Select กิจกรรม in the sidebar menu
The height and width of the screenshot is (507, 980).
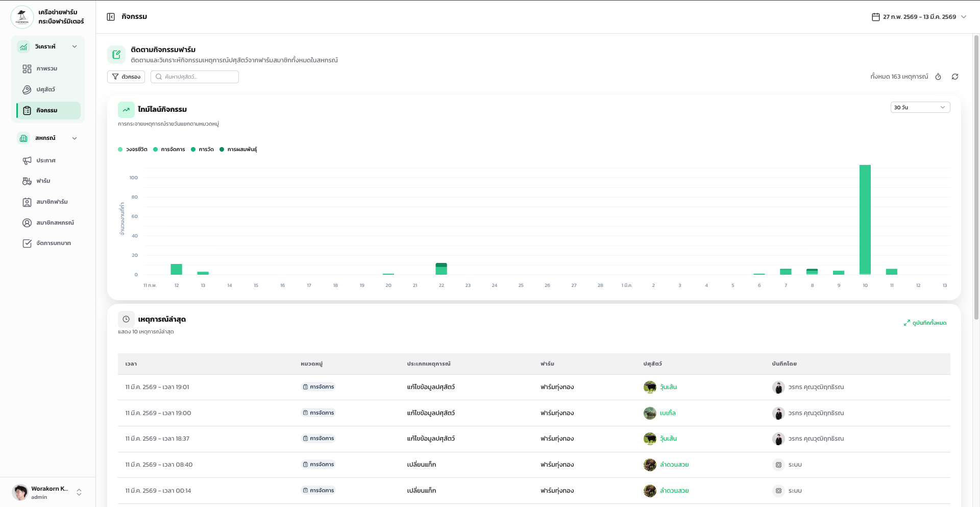(47, 110)
